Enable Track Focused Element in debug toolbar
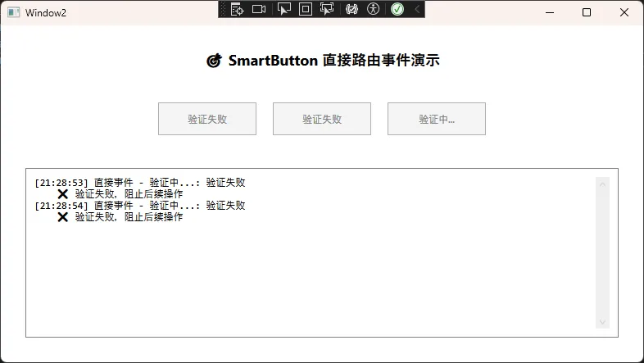Viewport: 644px width, 363px height. [328, 9]
